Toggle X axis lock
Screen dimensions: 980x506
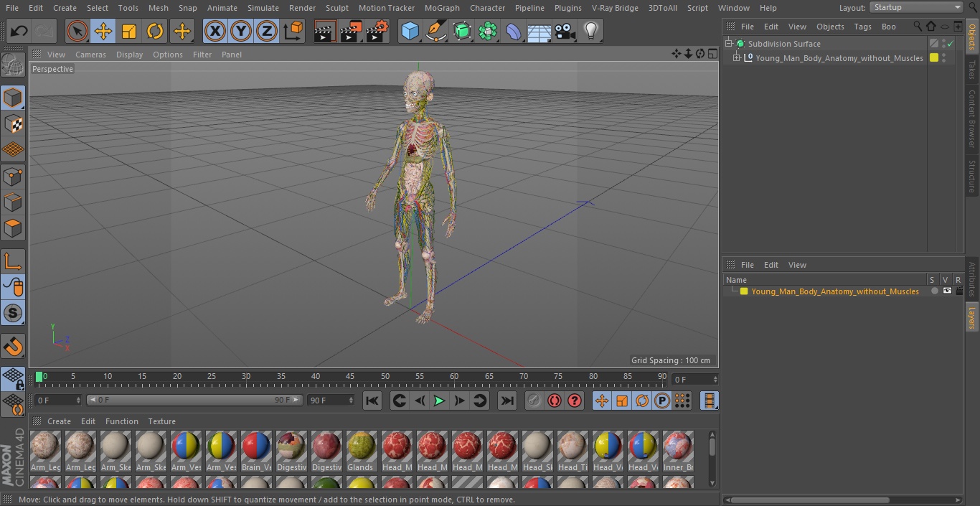tap(215, 31)
